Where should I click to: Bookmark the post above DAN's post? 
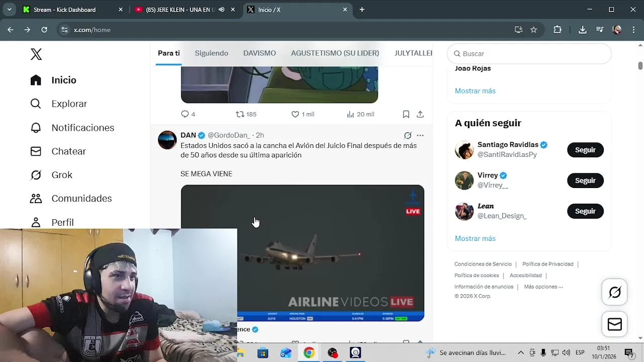click(x=406, y=114)
